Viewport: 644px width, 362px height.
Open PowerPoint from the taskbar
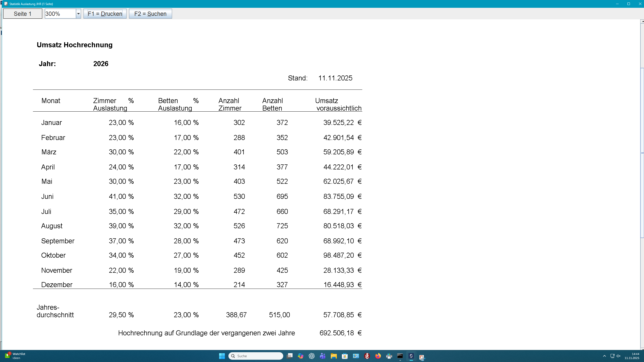point(356,356)
